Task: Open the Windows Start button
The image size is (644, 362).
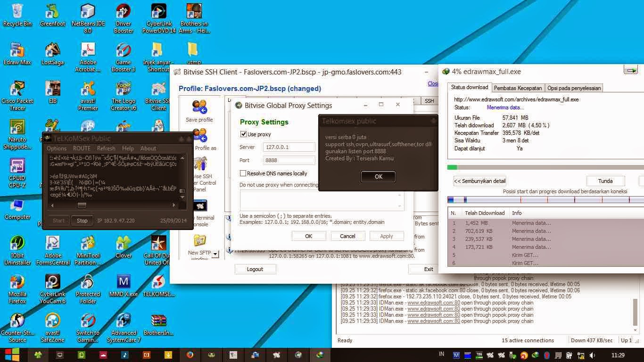Action: click(12, 355)
